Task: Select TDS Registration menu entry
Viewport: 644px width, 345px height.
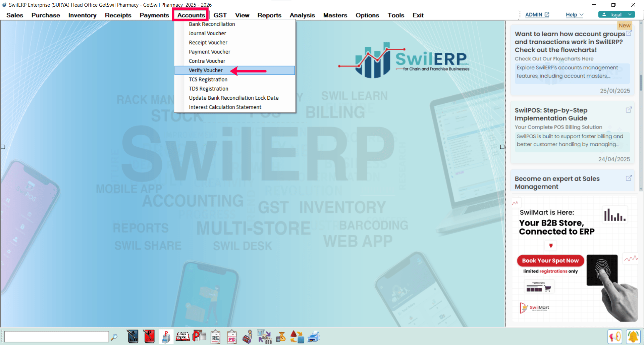Action: click(235, 89)
